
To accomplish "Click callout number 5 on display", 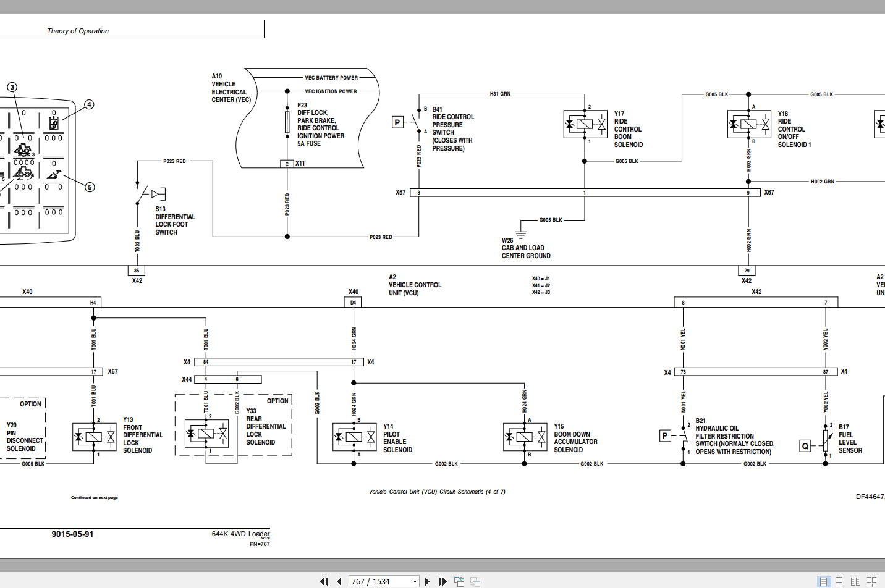I will [90, 187].
